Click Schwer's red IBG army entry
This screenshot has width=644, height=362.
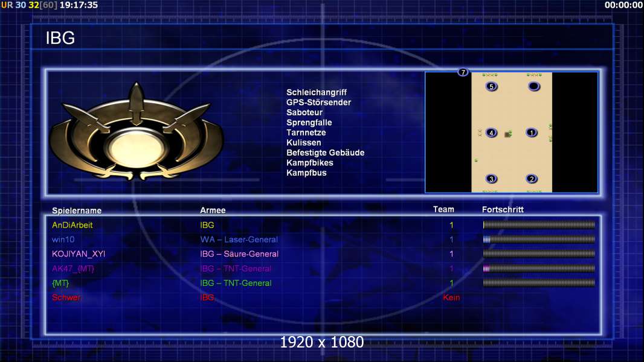coord(207,297)
